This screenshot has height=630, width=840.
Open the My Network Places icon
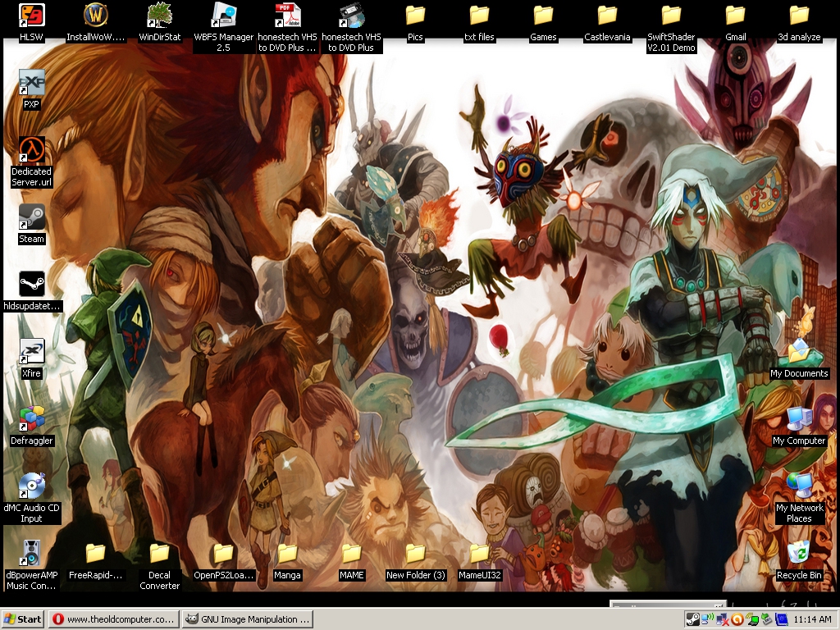[799, 486]
